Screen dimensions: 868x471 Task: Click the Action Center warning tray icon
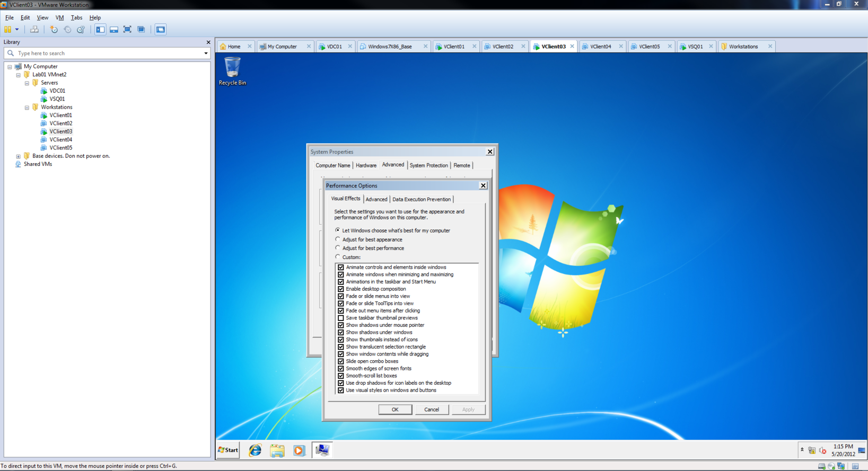click(x=812, y=451)
